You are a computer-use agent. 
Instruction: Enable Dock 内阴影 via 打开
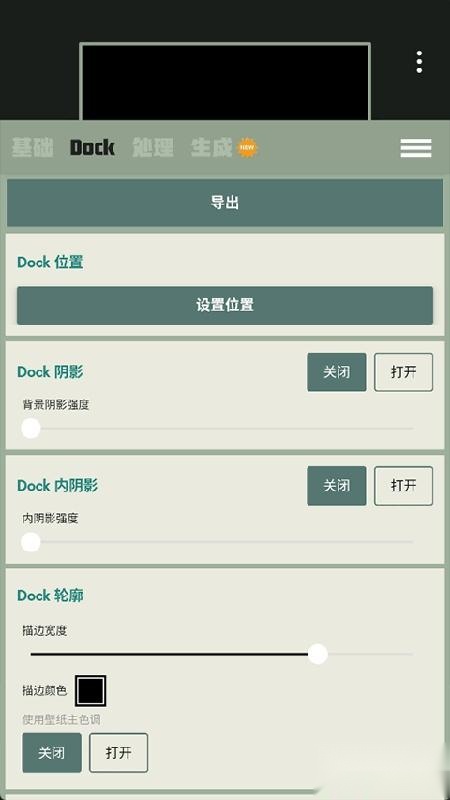pyautogui.click(x=404, y=486)
